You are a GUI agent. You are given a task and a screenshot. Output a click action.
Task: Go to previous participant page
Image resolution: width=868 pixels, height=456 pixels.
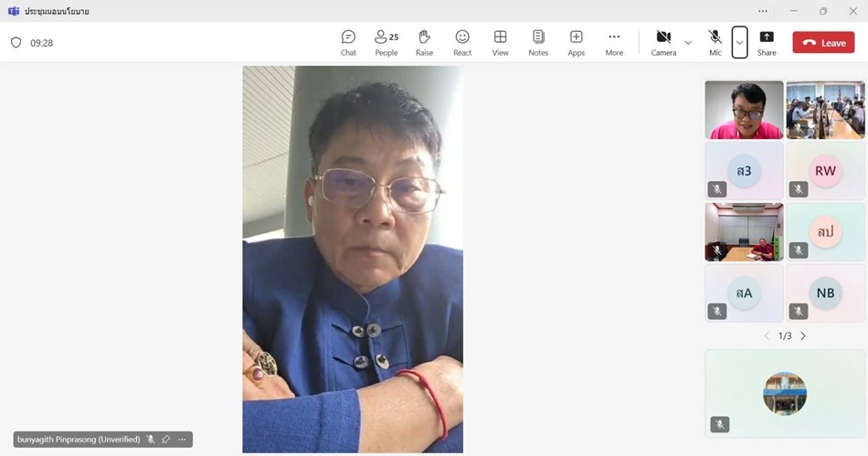767,336
